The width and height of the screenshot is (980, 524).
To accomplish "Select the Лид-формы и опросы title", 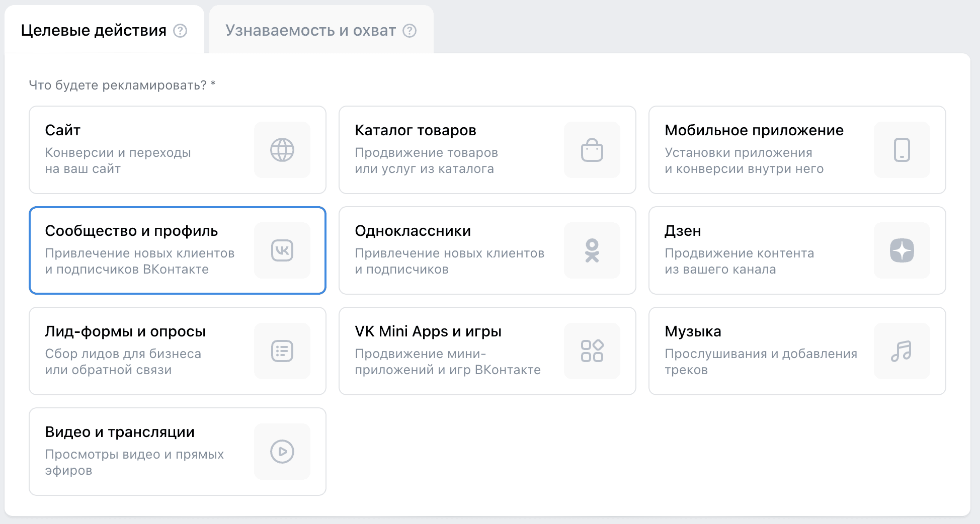I will pos(125,331).
